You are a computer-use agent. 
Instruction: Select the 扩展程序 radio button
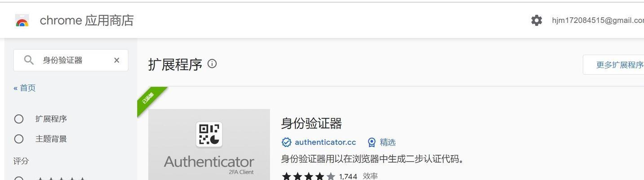click(19, 119)
